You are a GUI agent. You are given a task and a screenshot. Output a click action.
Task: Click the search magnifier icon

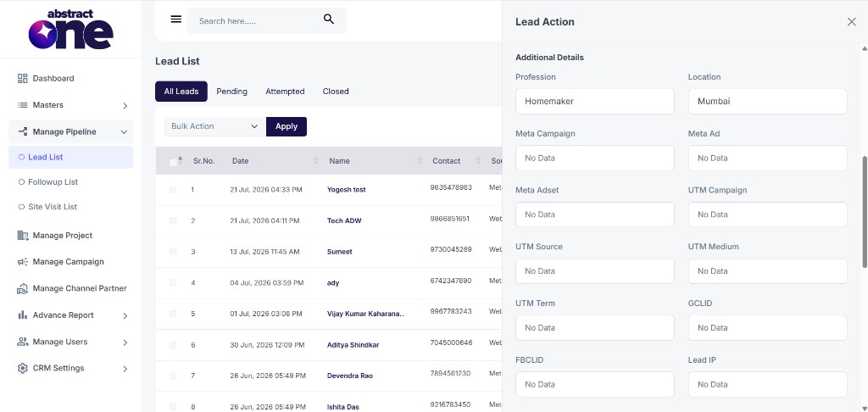tap(329, 19)
